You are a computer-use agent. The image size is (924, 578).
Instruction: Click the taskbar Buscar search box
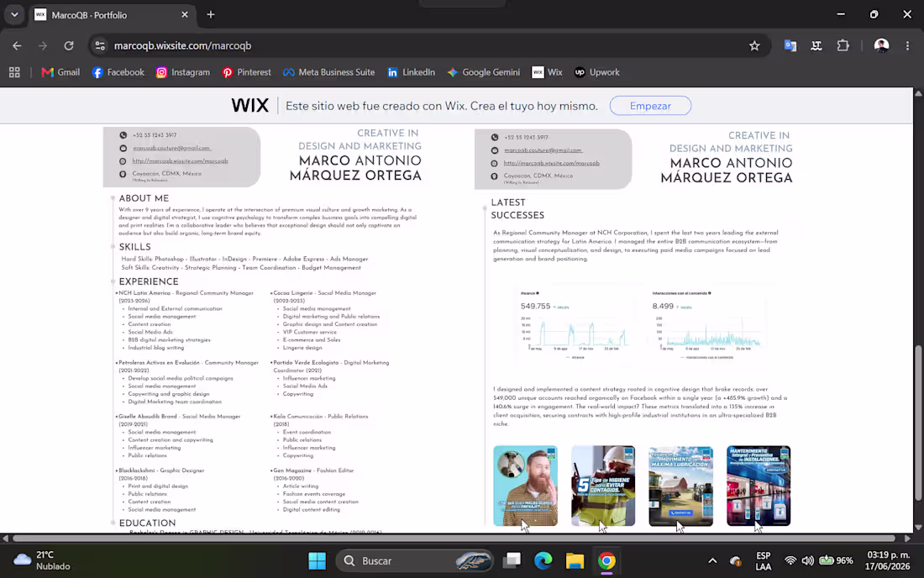pos(414,561)
